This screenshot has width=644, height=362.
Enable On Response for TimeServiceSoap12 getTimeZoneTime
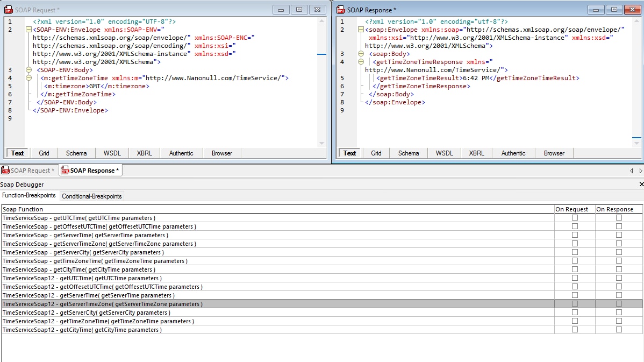619,321
